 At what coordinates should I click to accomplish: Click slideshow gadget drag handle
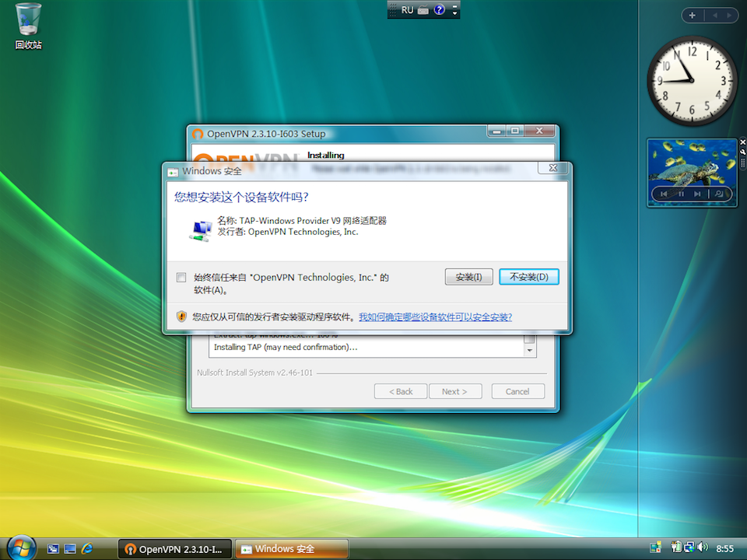742,163
